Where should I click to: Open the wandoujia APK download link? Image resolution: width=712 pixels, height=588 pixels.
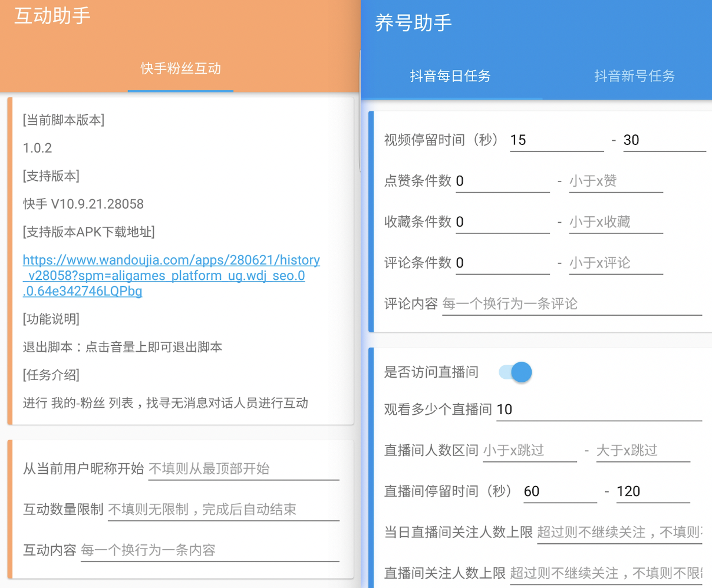171,275
